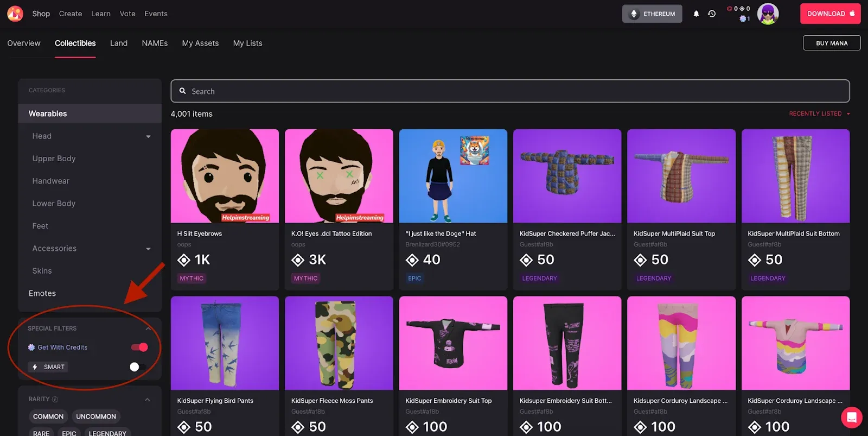This screenshot has height=436, width=868.
Task: Open the Learn menu
Action: click(101, 14)
